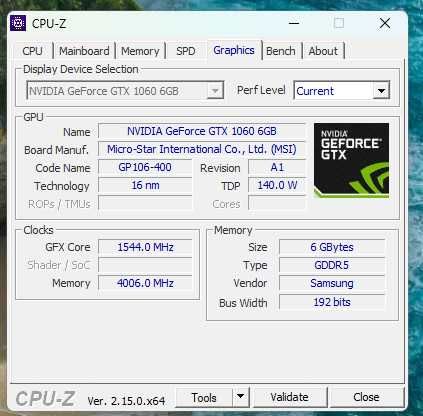Click the Validate button
This screenshot has width=423, height=416.
click(x=290, y=397)
